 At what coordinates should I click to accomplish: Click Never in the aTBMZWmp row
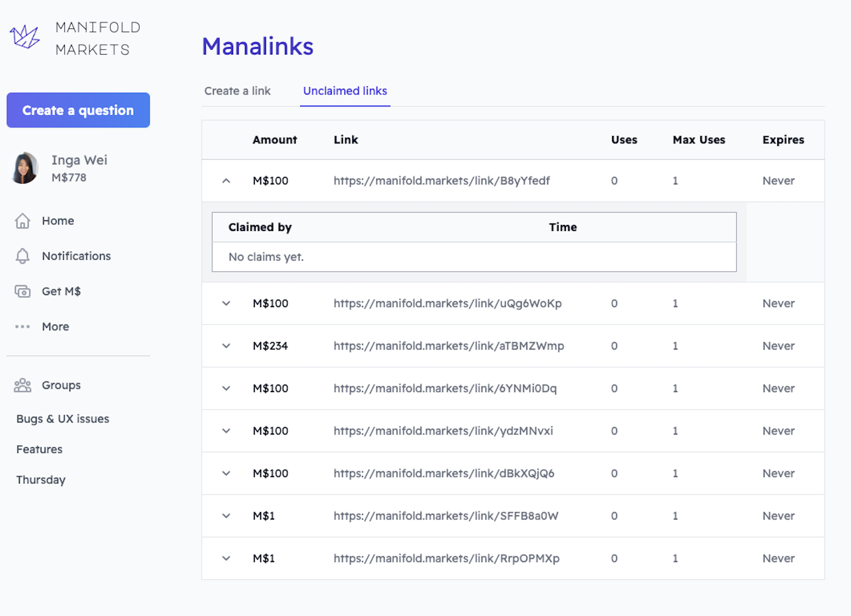click(778, 346)
